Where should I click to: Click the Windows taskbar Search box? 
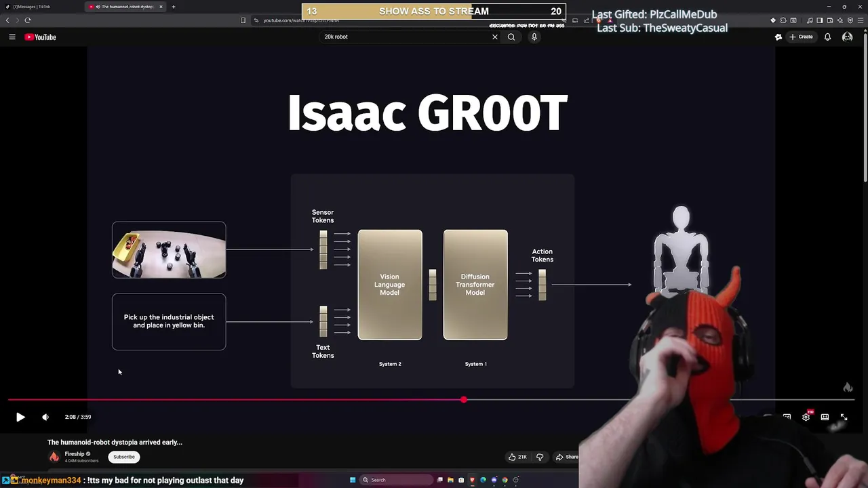coord(396,480)
